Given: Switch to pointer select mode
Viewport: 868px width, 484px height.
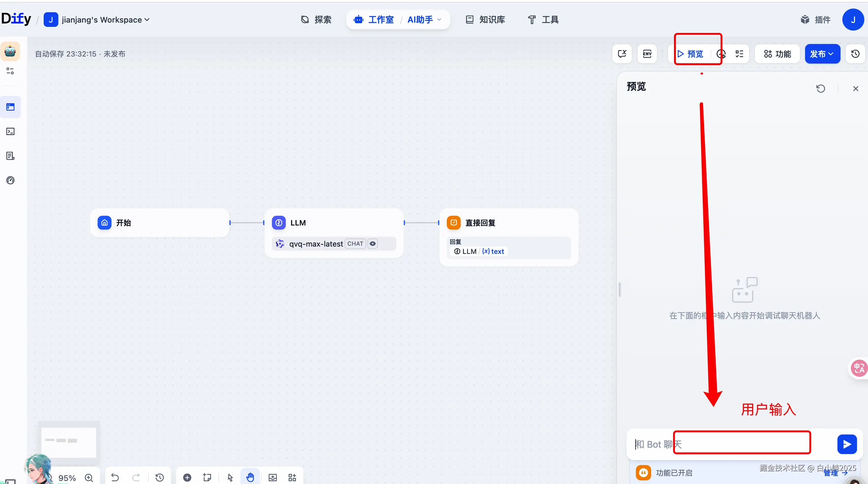Looking at the screenshot, I should click(230, 477).
